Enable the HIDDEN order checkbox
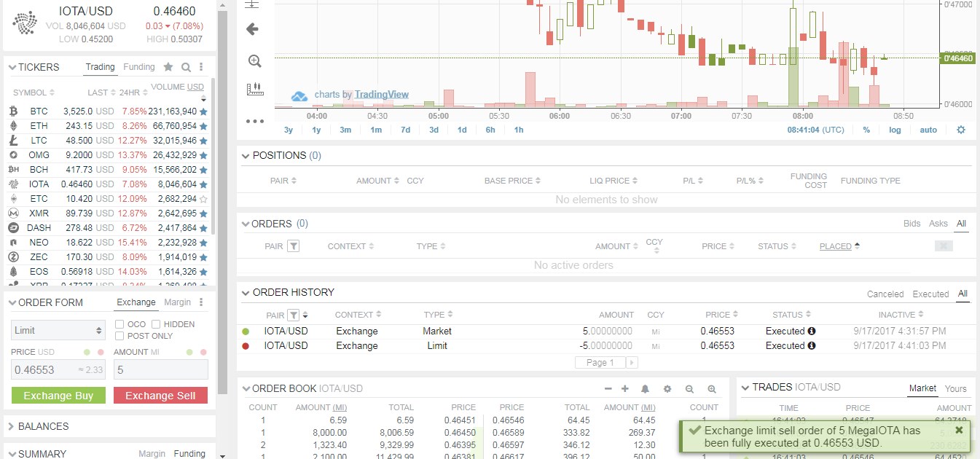Screen dimensions: 980x459 tap(157, 323)
